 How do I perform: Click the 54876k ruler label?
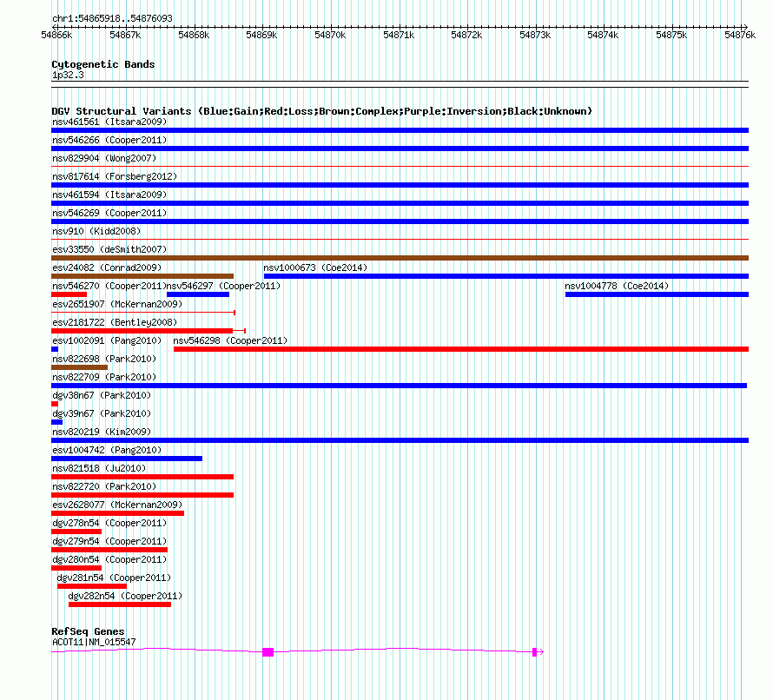pos(740,35)
